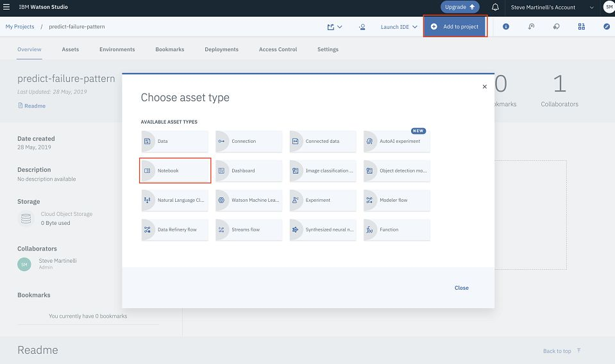Select the Modeler flow asset type
This screenshot has width=615, height=364.
coord(397,200)
